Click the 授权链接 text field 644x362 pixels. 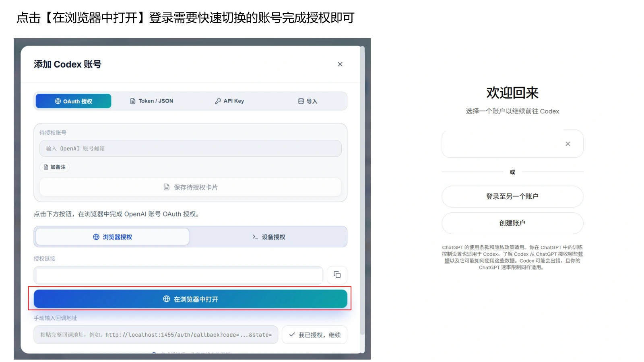coord(178,275)
